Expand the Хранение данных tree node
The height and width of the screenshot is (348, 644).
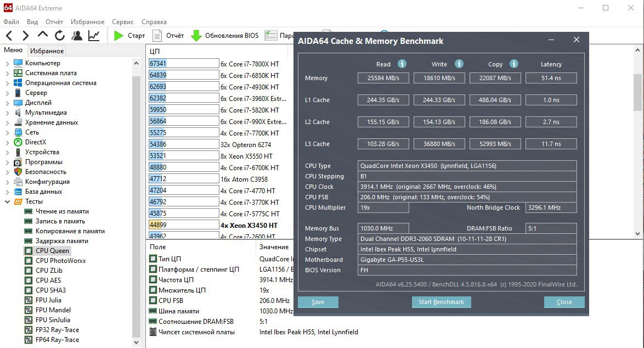coord(7,122)
